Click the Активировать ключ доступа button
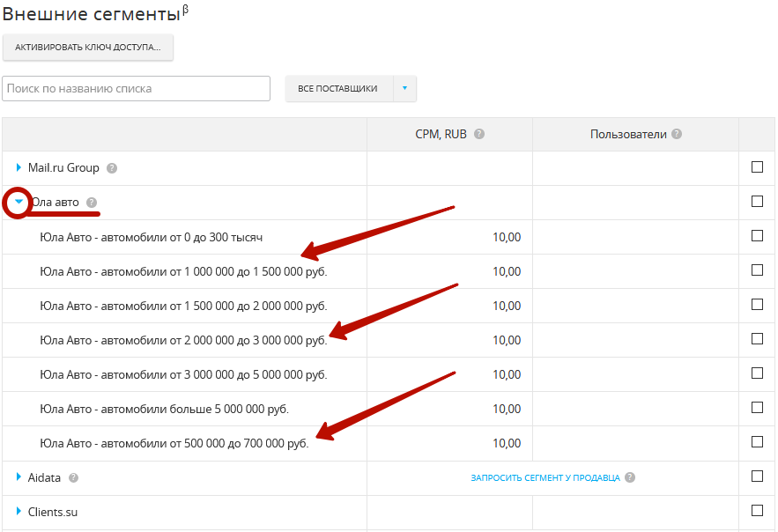This screenshot has width=778, height=532. 88,48
